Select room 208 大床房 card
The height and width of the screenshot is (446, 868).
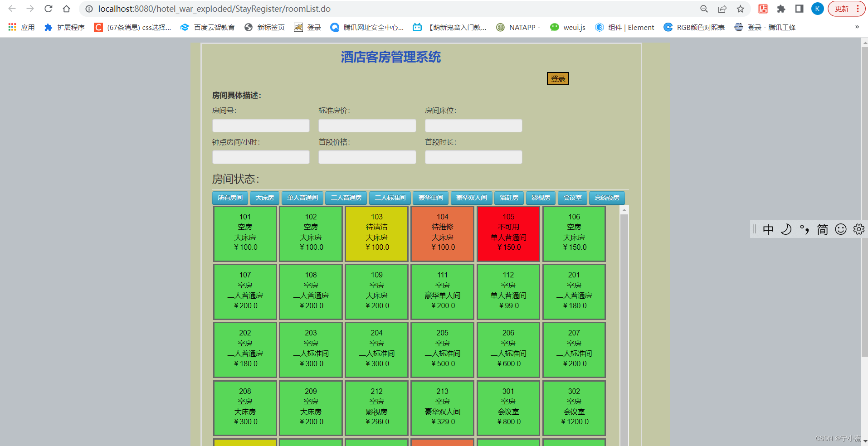245,408
